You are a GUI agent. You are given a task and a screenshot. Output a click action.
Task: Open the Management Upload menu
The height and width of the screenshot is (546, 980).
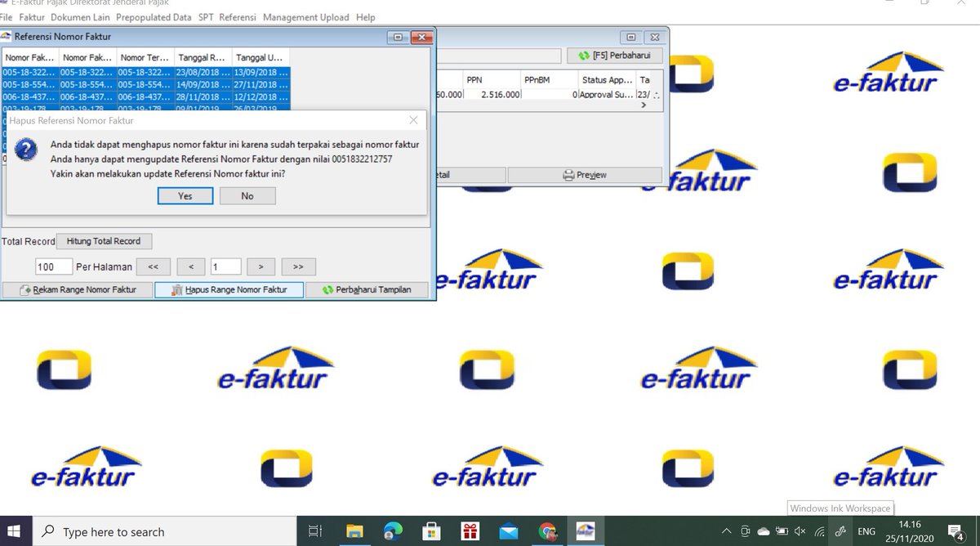(305, 17)
